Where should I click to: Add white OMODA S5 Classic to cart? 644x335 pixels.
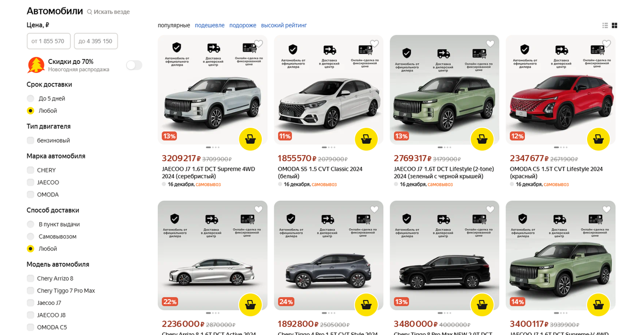click(x=366, y=139)
